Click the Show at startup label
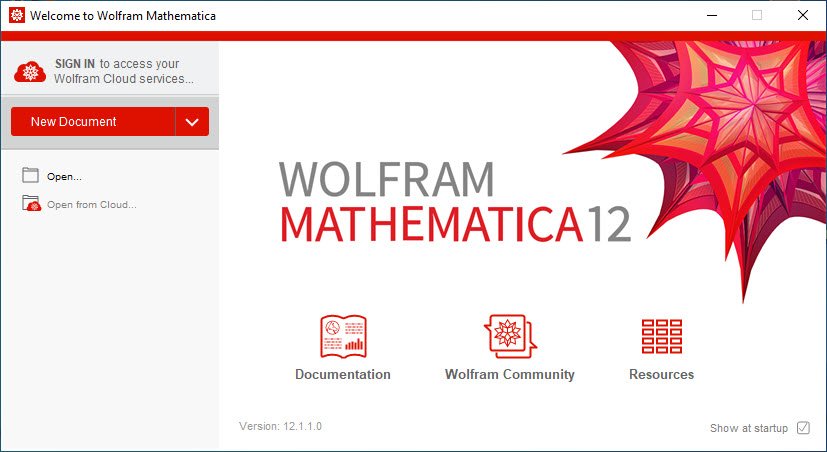The width and height of the screenshot is (827, 452). click(x=748, y=428)
